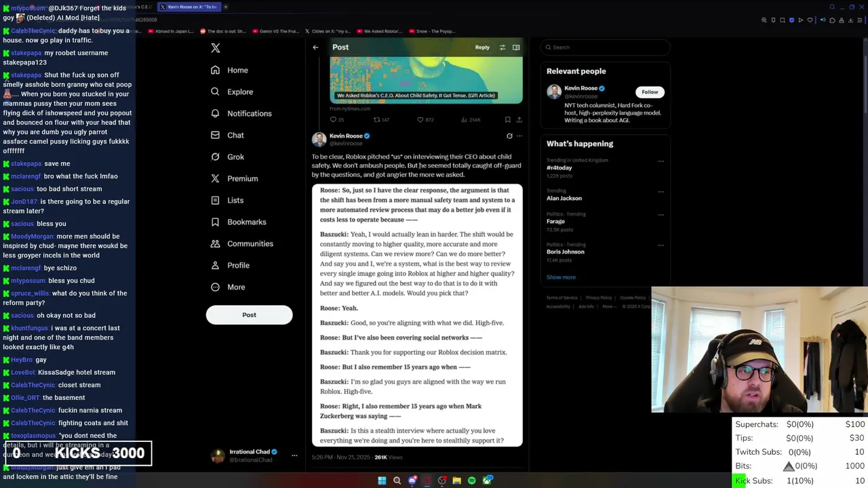The image size is (868, 488).
Task: Open the Snow - The Psyop bookmark
Action: [x=432, y=31]
